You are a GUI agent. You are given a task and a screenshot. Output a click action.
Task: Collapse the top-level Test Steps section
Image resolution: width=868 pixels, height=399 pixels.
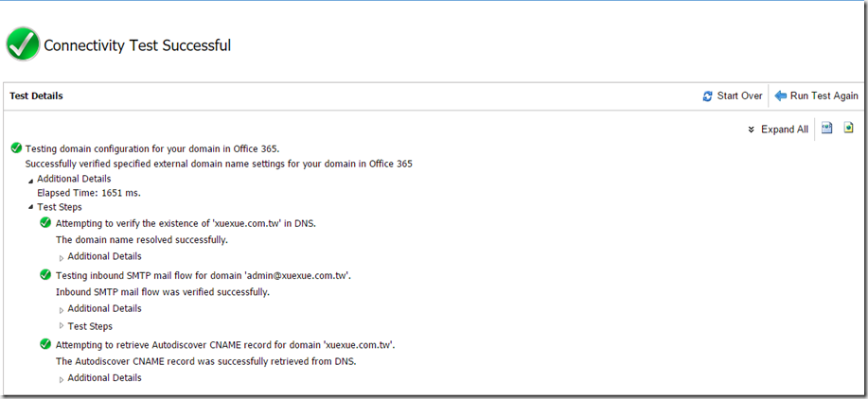point(30,208)
